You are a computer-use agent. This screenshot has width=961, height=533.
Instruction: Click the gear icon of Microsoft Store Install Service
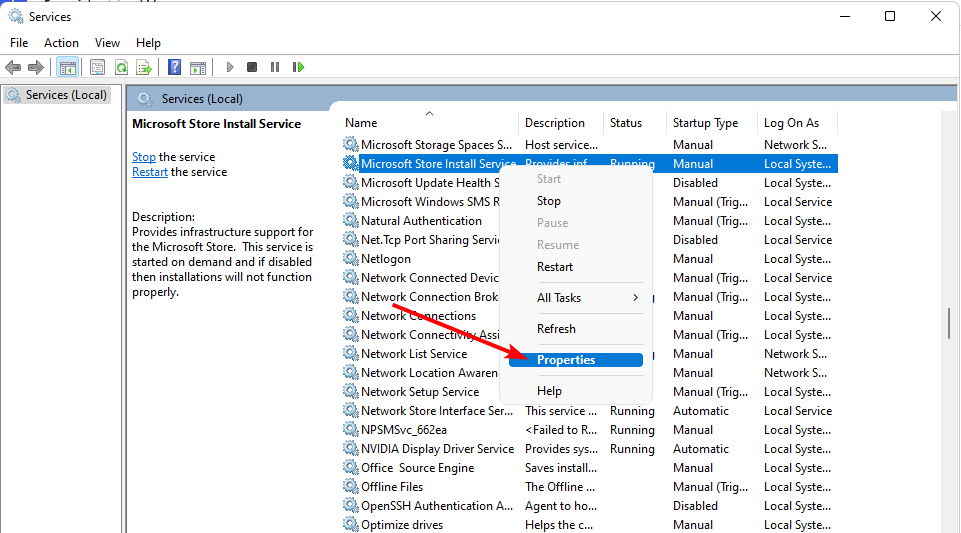(x=351, y=164)
